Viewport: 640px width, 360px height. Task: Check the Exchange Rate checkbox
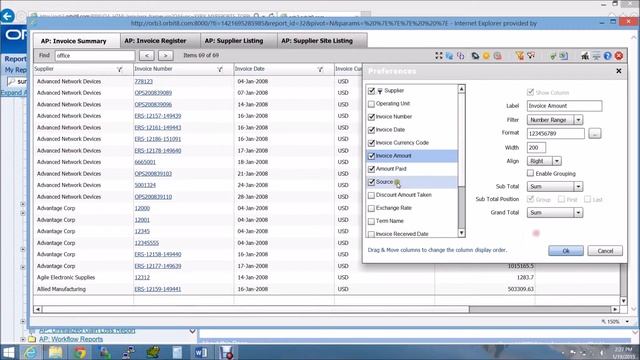click(371, 209)
